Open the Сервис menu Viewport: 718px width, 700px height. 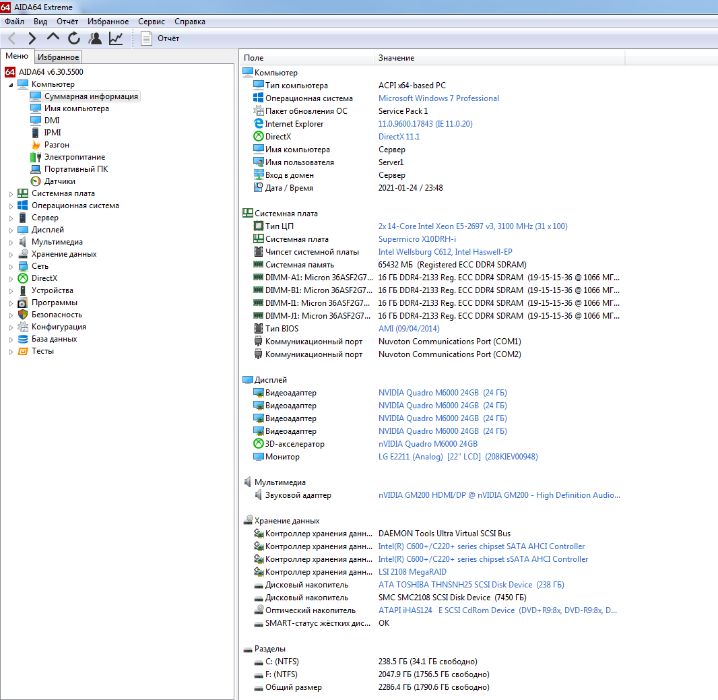click(x=152, y=20)
